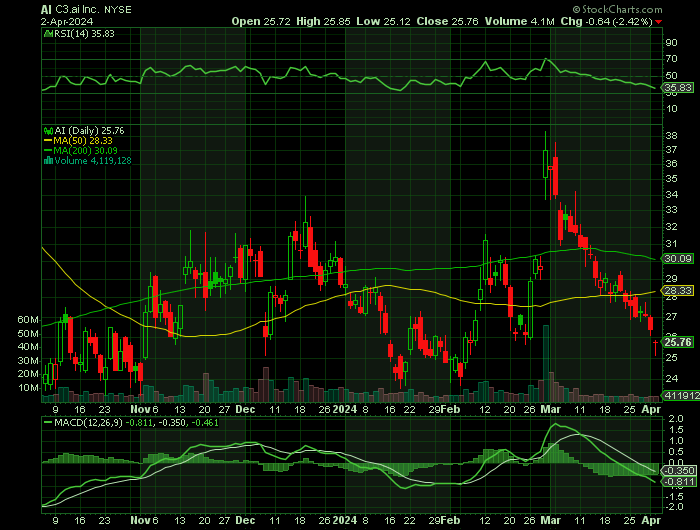The width and height of the screenshot is (700, 530).
Task: Click the 10M volume axis label
Action: (28, 388)
